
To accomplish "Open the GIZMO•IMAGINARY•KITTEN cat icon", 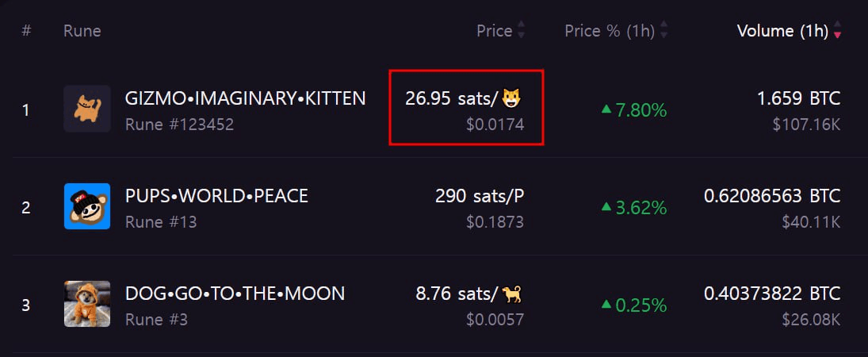I will pos(87,109).
